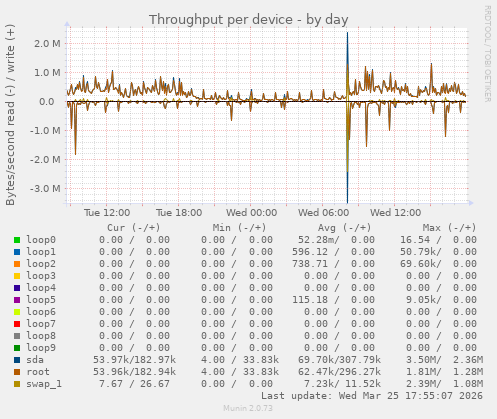Click swap_1 max value 2.39M/ 1.08M

pyautogui.click(x=444, y=384)
